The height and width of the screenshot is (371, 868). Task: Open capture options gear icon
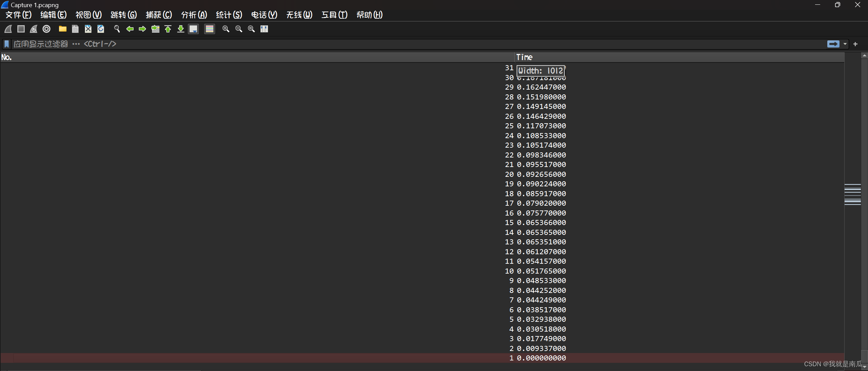(46, 29)
